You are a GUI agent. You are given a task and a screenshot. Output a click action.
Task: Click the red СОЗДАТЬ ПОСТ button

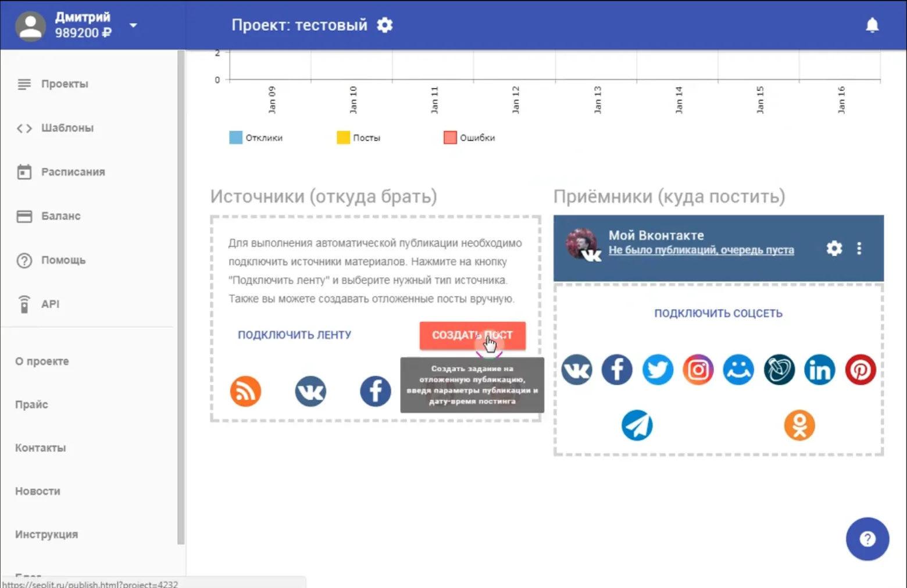coord(472,335)
